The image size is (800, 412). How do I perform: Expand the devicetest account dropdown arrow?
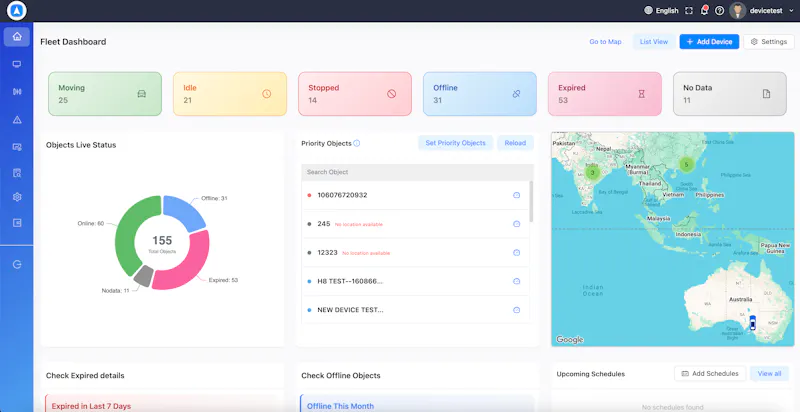(791, 11)
